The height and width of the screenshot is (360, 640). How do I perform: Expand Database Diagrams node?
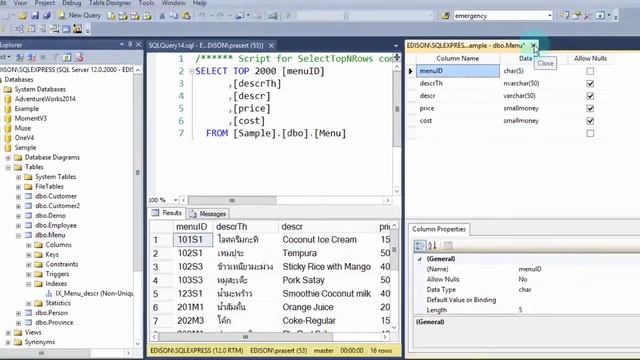(x=8, y=158)
